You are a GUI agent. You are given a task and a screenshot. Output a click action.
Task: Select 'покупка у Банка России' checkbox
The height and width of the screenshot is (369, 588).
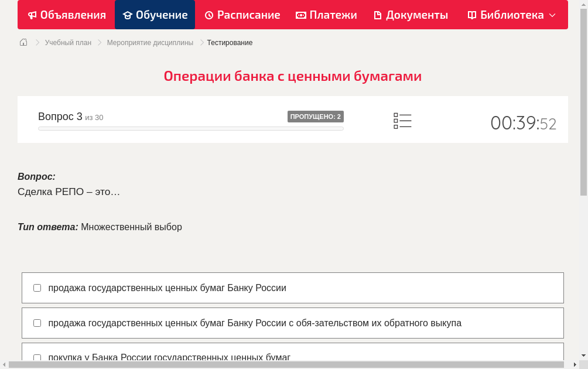(x=37, y=357)
